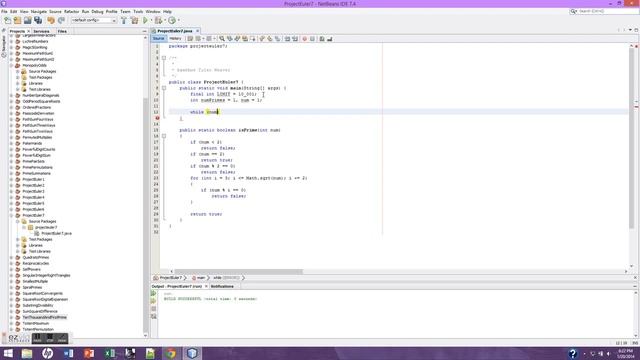
Task: Click the Debug Project toolbar icon
Action: click(x=158, y=20)
